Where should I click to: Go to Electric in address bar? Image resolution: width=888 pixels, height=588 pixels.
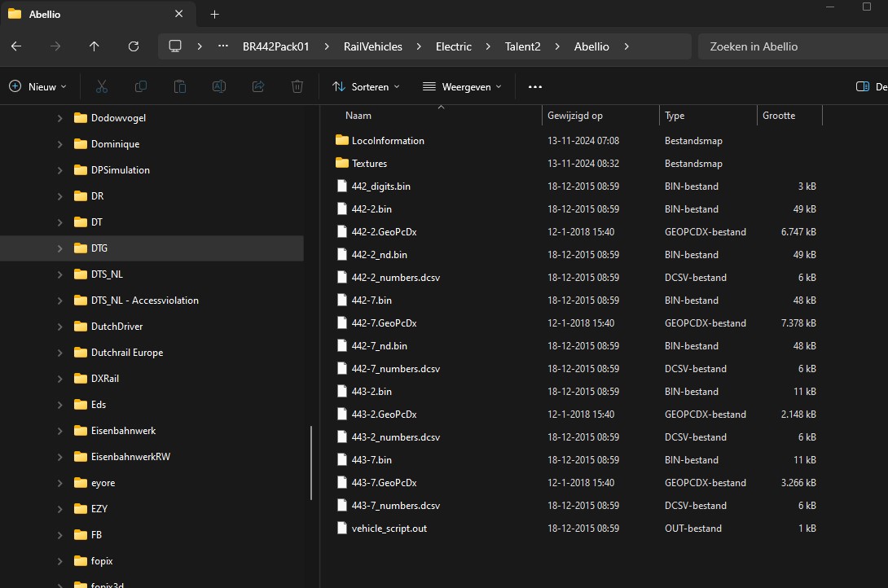tap(453, 46)
